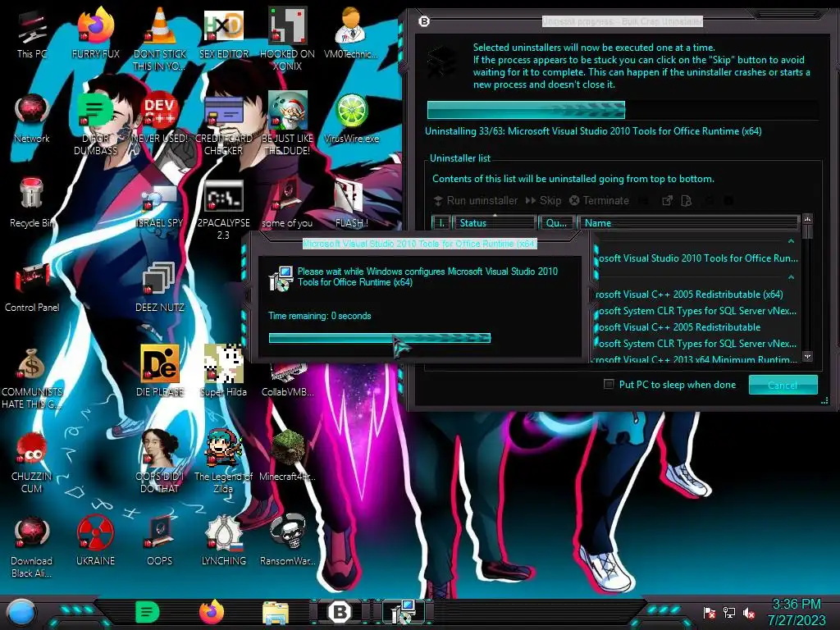Click the uninstaller list scrollbar up arrow
The width and height of the screenshot is (840, 630).
[x=807, y=219]
